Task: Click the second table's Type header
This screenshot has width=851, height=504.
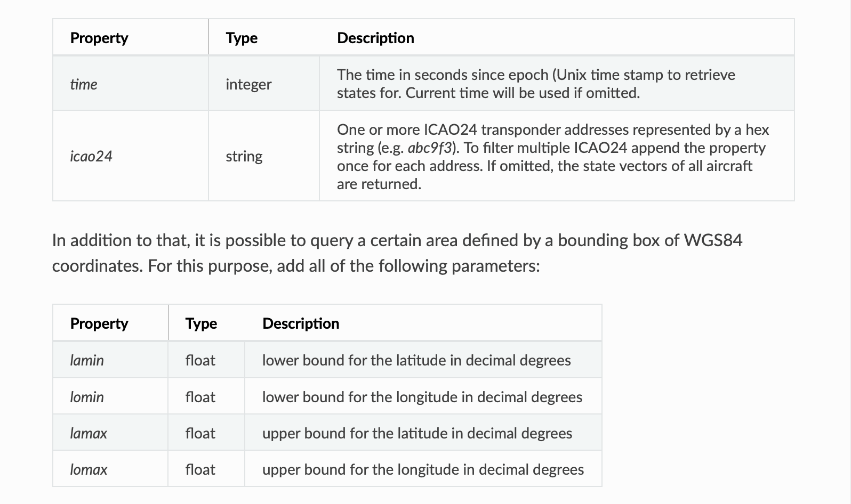Action: tap(201, 323)
